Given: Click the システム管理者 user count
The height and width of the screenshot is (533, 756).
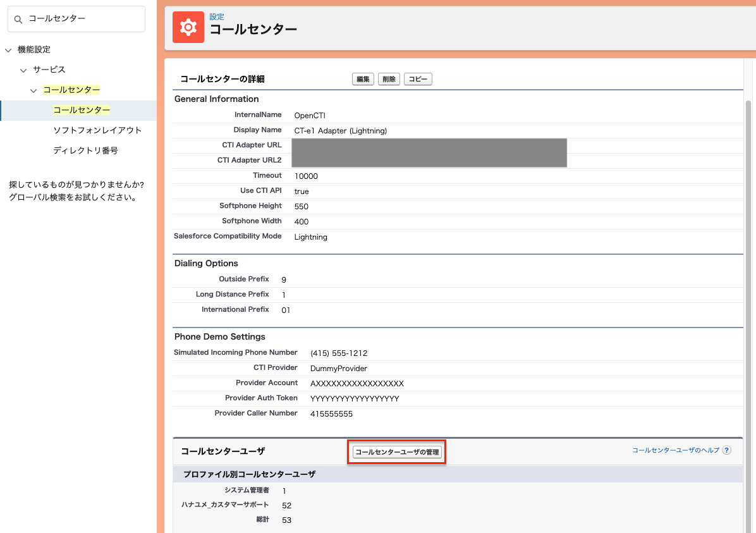Looking at the screenshot, I should point(284,490).
